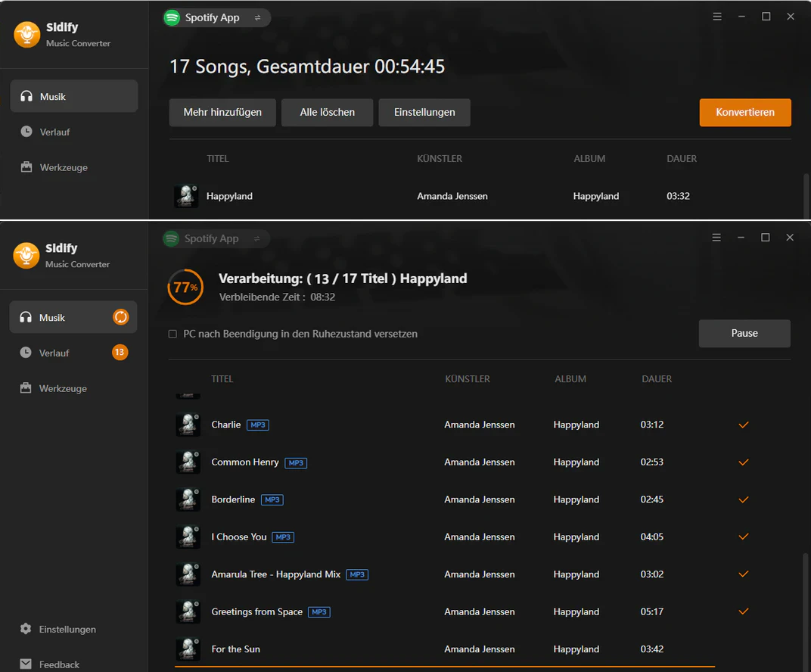Screen dimensions: 811x672
Task: Click the hamburger menu icon in lower window
Action: (716, 238)
